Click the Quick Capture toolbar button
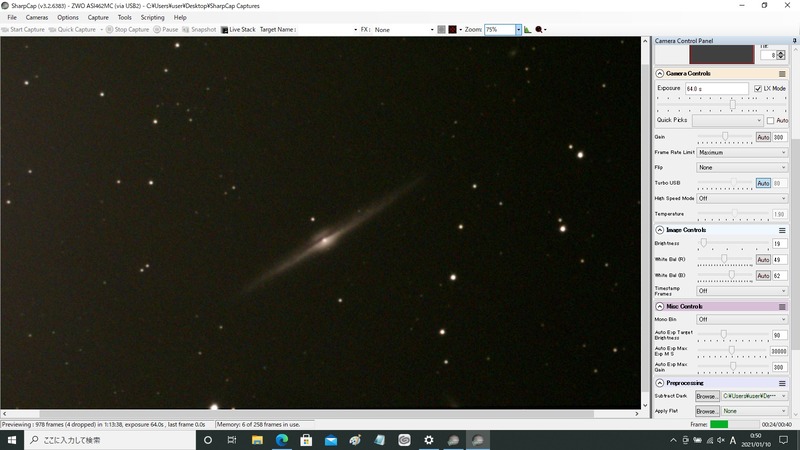800x450 pixels. (x=72, y=30)
